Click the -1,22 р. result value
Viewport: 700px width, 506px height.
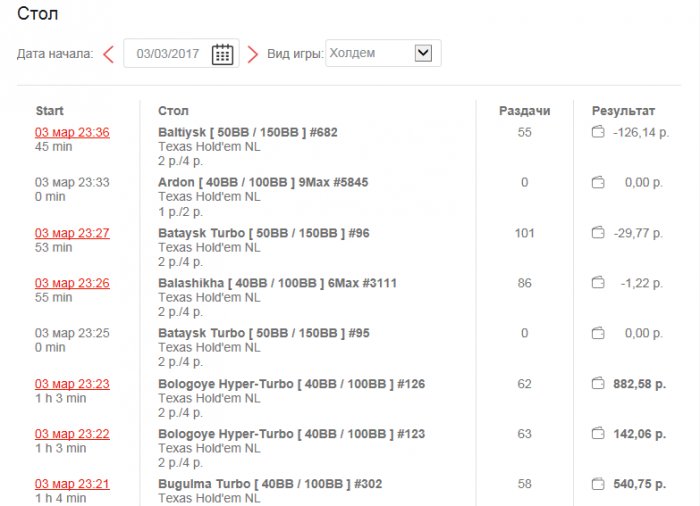[x=642, y=283]
